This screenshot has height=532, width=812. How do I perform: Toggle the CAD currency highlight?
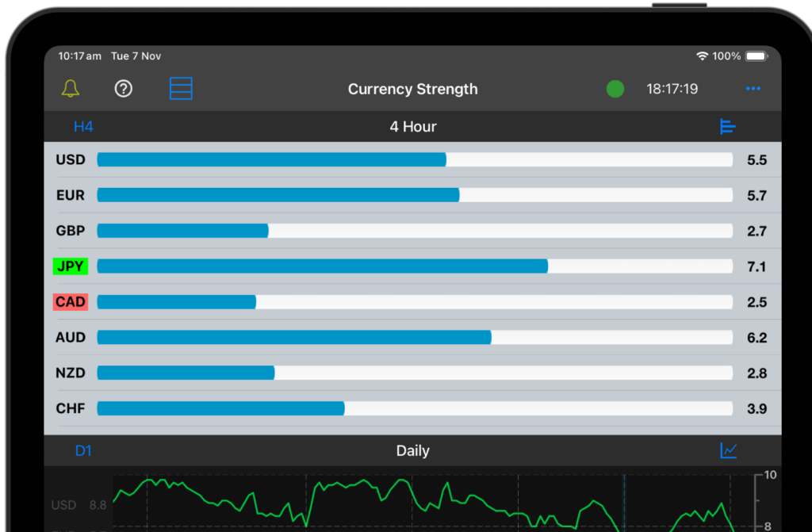(70, 301)
